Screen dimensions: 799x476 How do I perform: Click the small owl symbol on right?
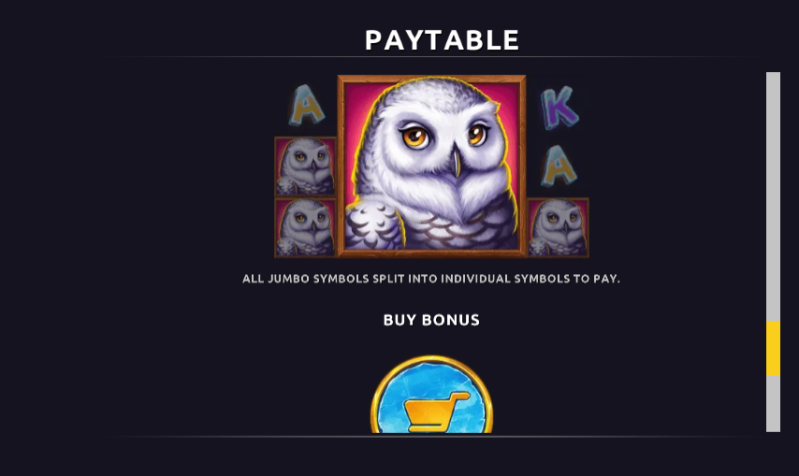point(557,227)
